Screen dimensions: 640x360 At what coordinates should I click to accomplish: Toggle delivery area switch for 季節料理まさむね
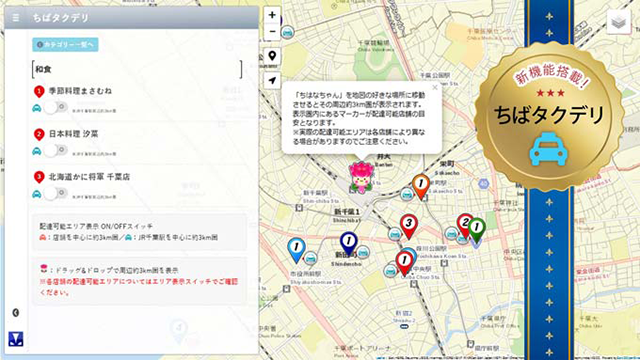point(56,107)
